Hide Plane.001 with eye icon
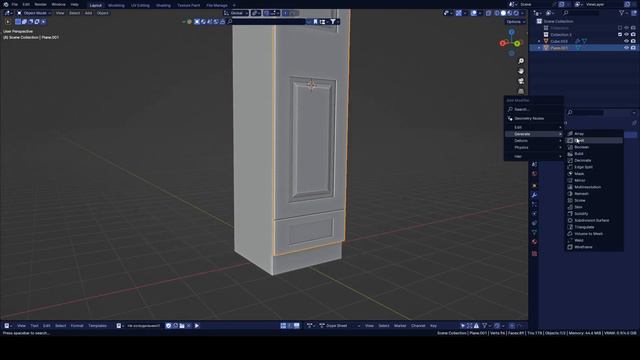 pos(627,48)
